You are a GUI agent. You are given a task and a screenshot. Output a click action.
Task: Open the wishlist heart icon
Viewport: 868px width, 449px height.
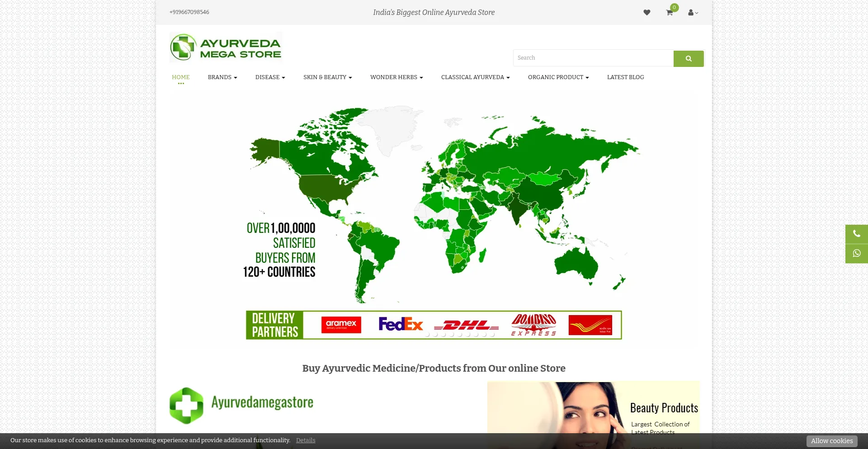click(x=646, y=12)
